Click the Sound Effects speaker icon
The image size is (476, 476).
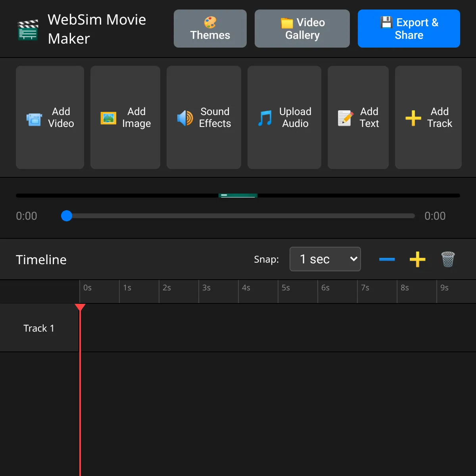[x=185, y=118]
